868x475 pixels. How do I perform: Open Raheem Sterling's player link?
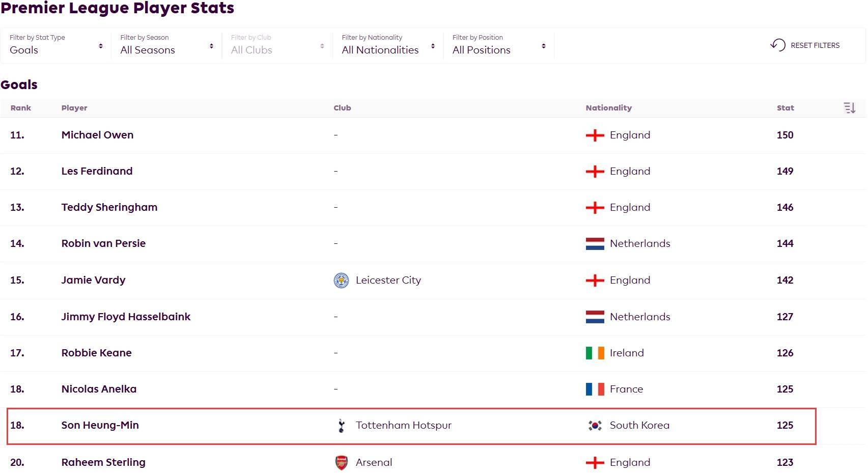103,462
